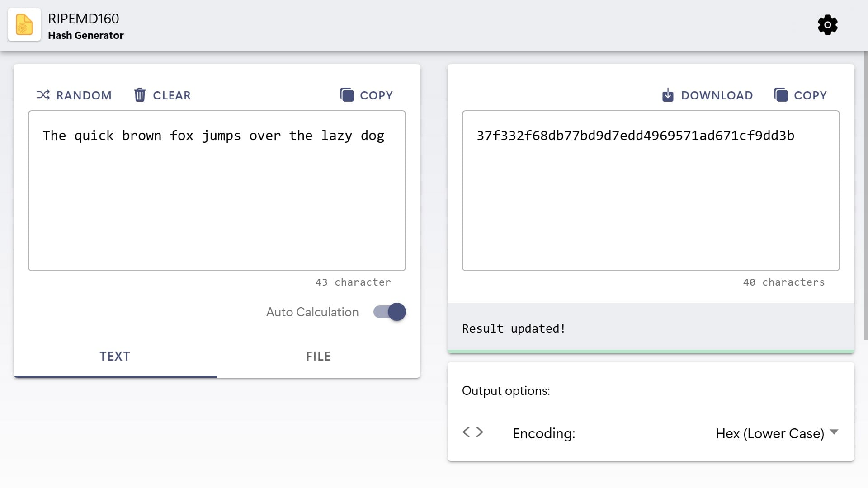This screenshot has width=868, height=488.
Task: Click the encoding dropdown arrow
Action: [x=835, y=432]
